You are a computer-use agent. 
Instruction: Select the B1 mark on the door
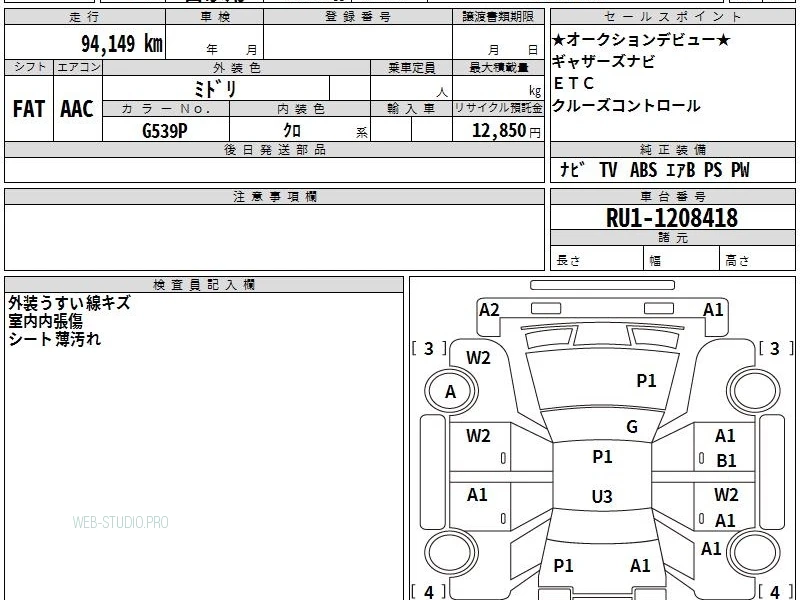(726, 461)
